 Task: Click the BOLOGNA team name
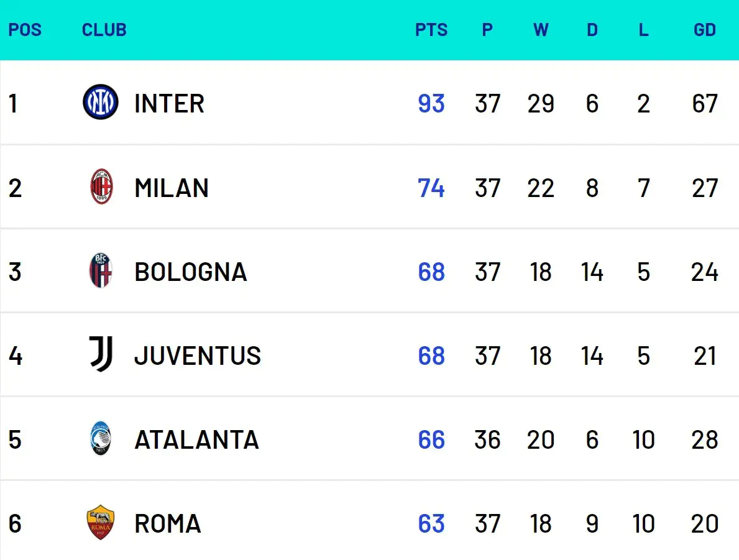[190, 272]
